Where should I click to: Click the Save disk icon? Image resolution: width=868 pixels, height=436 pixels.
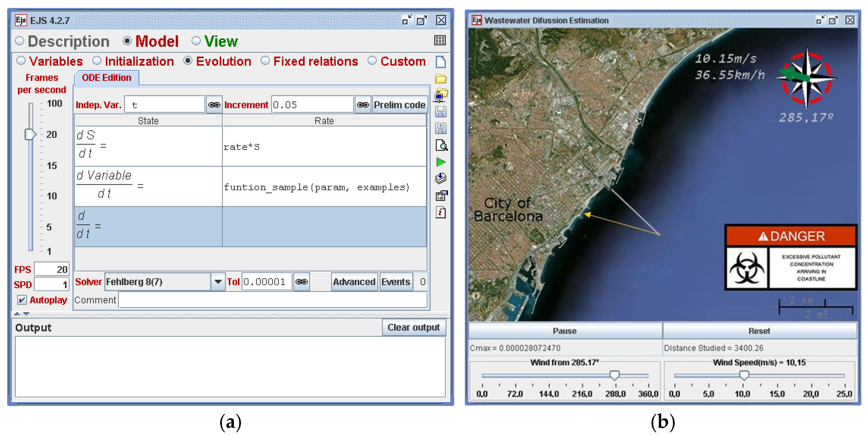point(440,112)
